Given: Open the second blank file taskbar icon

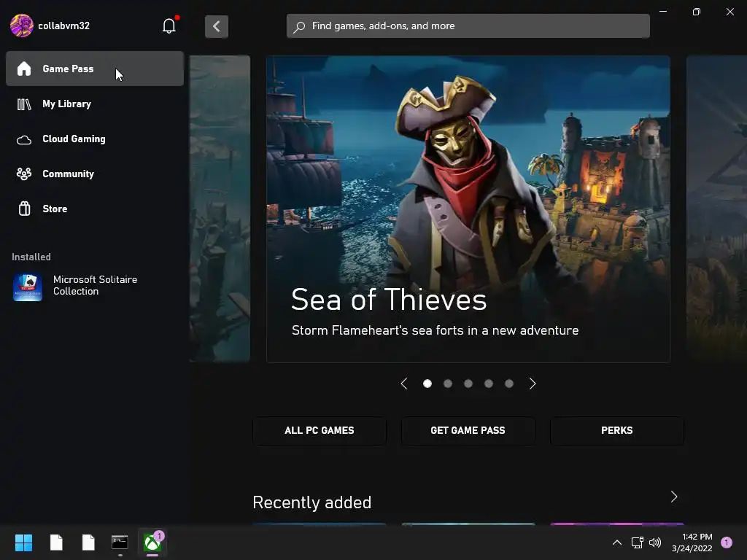Looking at the screenshot, I should (x=88, y=542).
